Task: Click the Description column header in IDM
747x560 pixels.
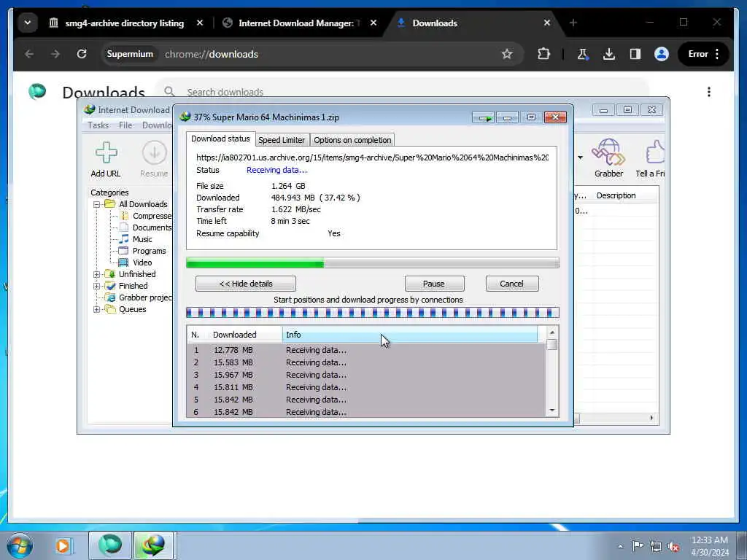Action: pyautogui.click(x=616, y=195)
